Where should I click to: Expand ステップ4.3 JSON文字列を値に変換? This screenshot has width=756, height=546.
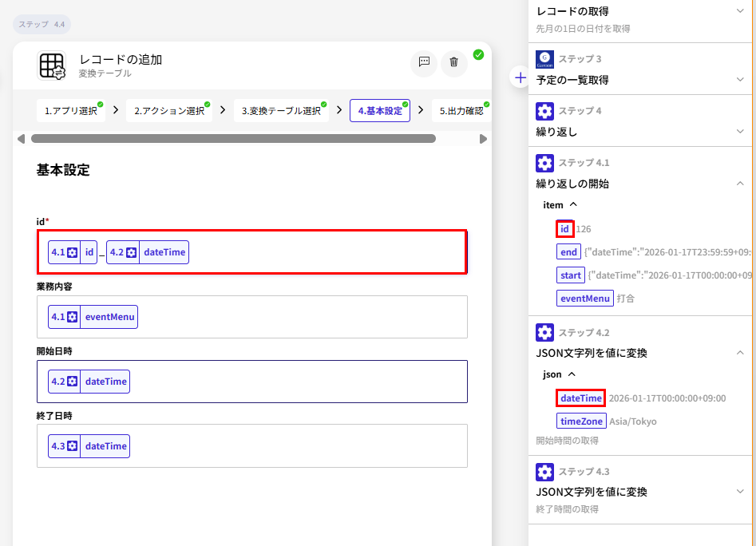[x=742, y=492]
